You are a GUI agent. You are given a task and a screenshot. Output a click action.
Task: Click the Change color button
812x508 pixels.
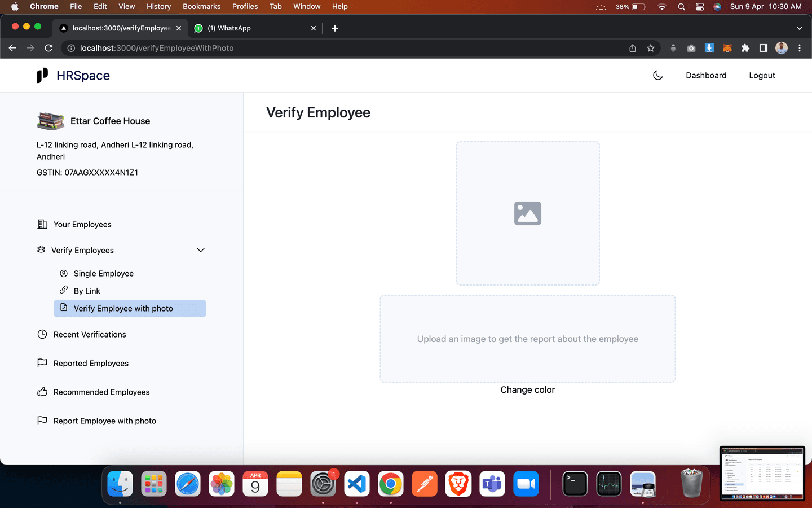(x=528, y=389)
